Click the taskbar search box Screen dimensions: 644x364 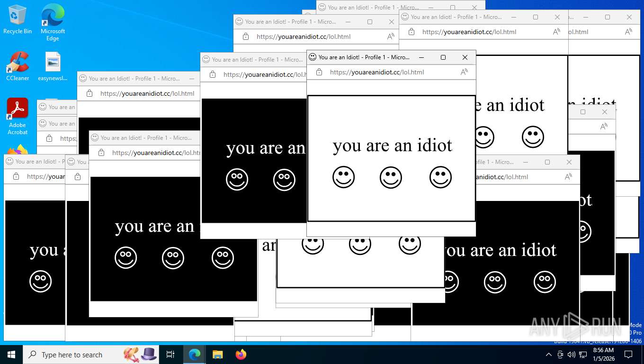[91, 355]
